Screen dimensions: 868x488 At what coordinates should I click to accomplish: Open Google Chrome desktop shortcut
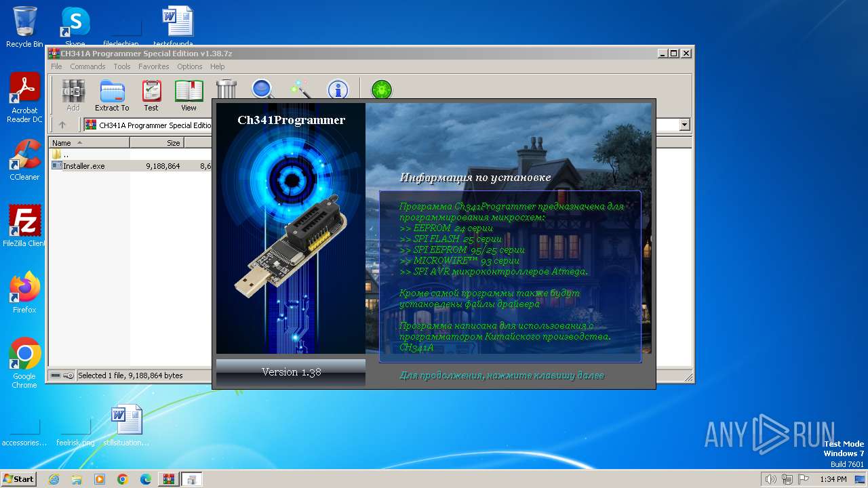pyautogui.click(x=24, y=363)
